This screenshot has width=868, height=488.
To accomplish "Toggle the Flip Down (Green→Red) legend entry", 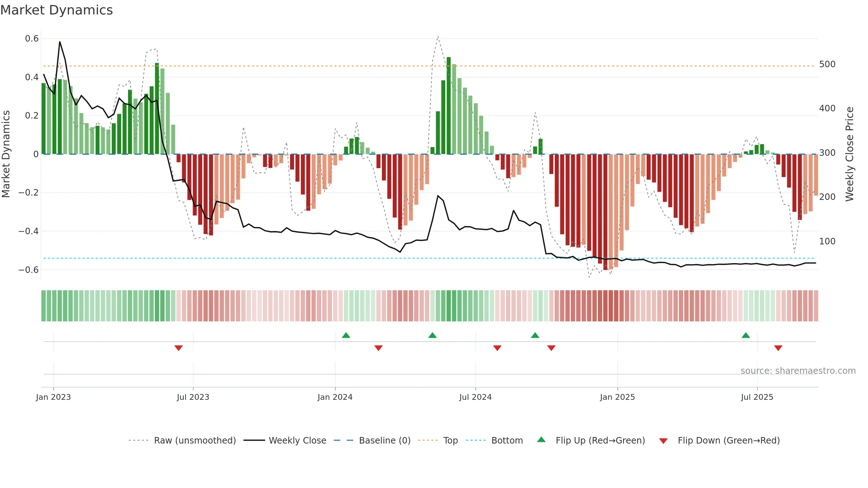I will pos(719,440).
